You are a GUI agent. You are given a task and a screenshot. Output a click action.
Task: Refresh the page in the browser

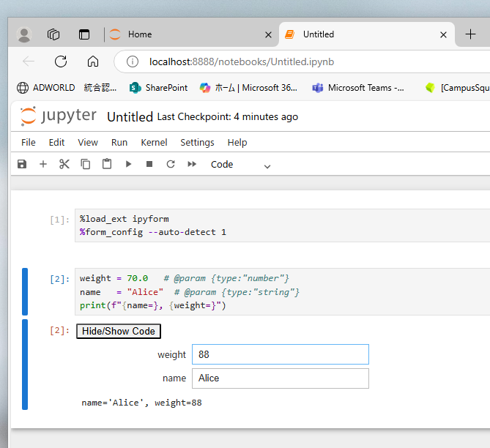61,61
